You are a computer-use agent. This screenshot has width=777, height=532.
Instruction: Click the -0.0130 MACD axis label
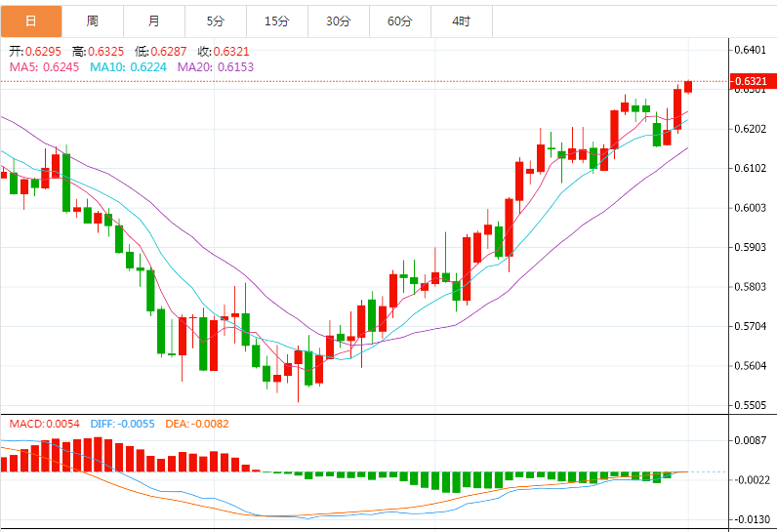pyautogui.click(x=752, y=519)
